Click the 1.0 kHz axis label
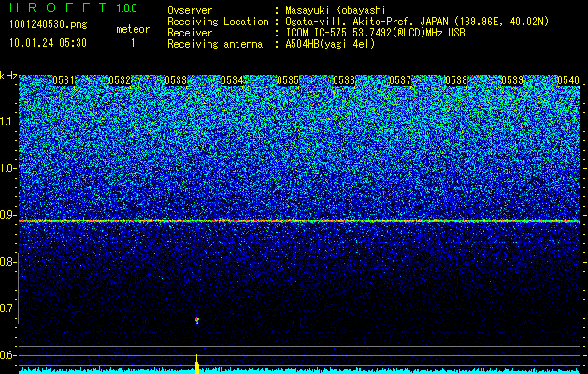The width and height of the screenshot is (588, 374). coord(7,168)
